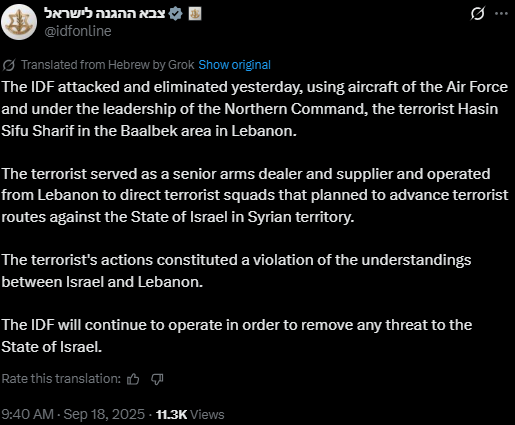Rate the translation with thumbs down

(157, 379)
